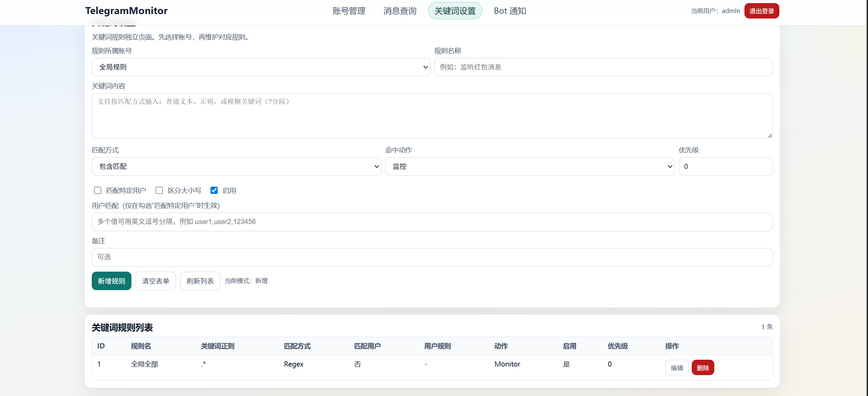Screen dimensions: 868x396
Task: Click the 优先级 number field
Action: (725, 166)
